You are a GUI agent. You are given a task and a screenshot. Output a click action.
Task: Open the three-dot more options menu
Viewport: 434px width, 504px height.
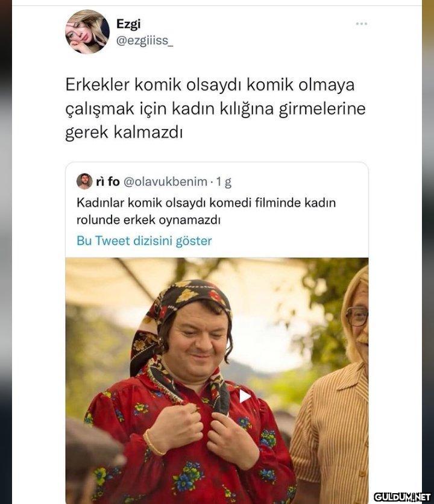click(x=361, y=24)
